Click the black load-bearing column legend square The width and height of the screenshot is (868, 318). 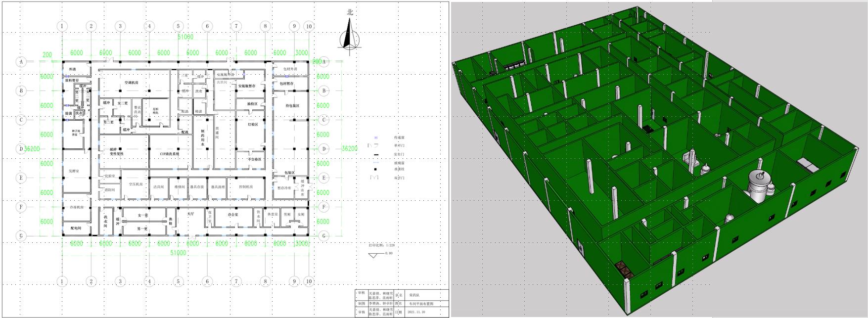[x=374, y=169]
